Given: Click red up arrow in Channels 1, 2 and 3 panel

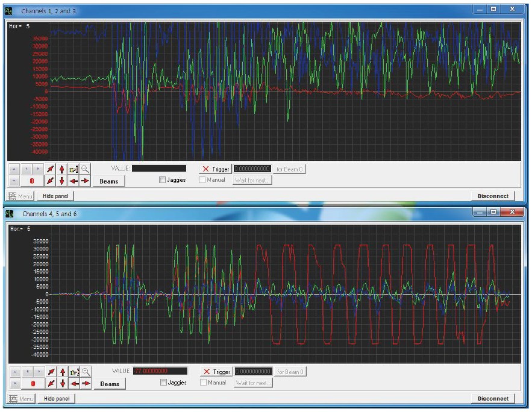Looking at the screenshot, I should [x=61, y=169].
